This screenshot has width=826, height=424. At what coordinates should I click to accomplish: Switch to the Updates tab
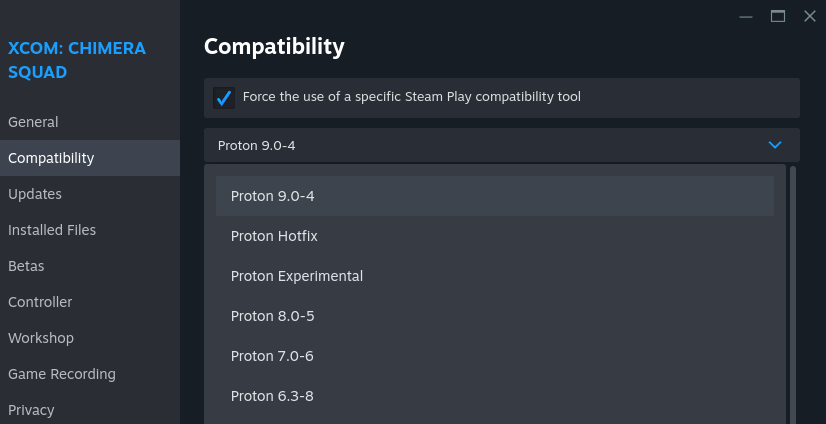coord(35,194)
